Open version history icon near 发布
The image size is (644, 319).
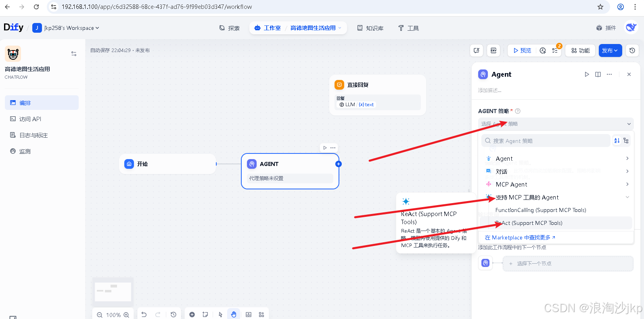[x=632, y=50]
